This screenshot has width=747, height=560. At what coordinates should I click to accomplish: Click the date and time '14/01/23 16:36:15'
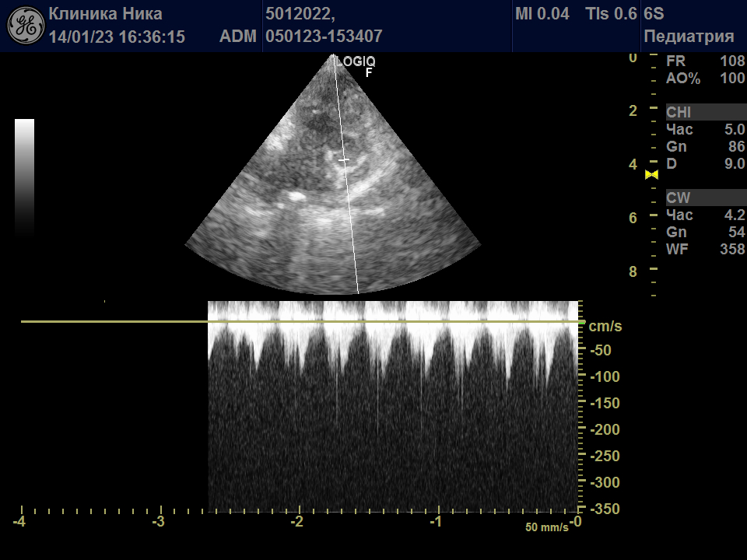[x=117, y=37]
